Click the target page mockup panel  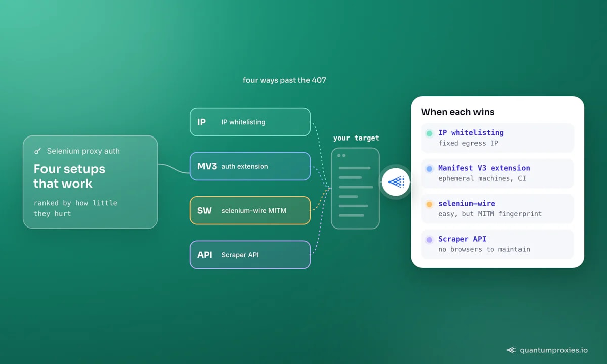pyautogui.click(x=355, y=188)
